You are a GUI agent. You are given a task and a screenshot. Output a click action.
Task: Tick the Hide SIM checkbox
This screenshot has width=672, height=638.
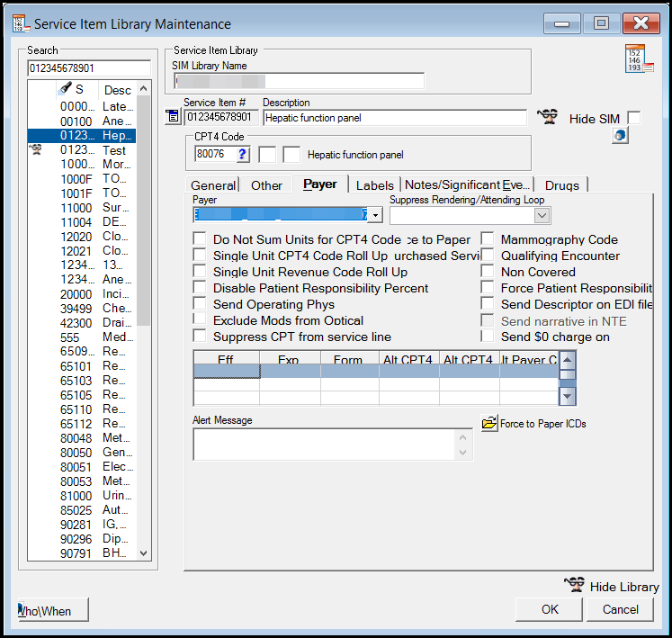tap(634, 118)
